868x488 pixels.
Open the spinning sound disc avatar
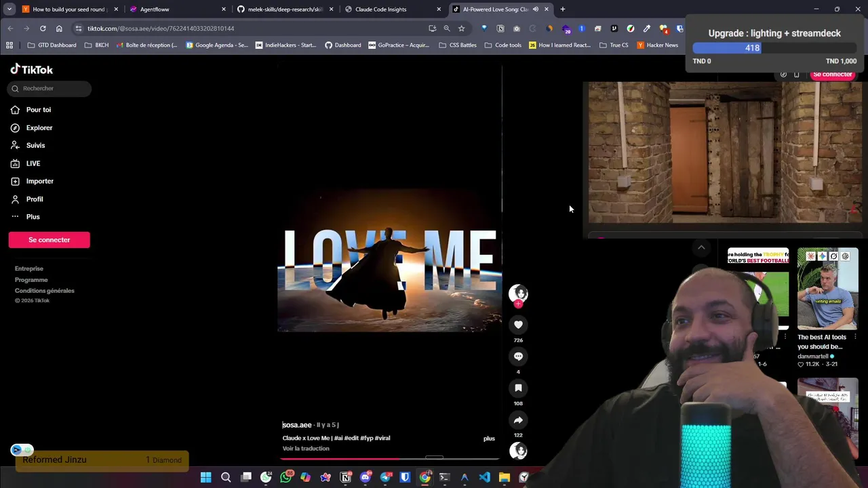coord(518,451)
